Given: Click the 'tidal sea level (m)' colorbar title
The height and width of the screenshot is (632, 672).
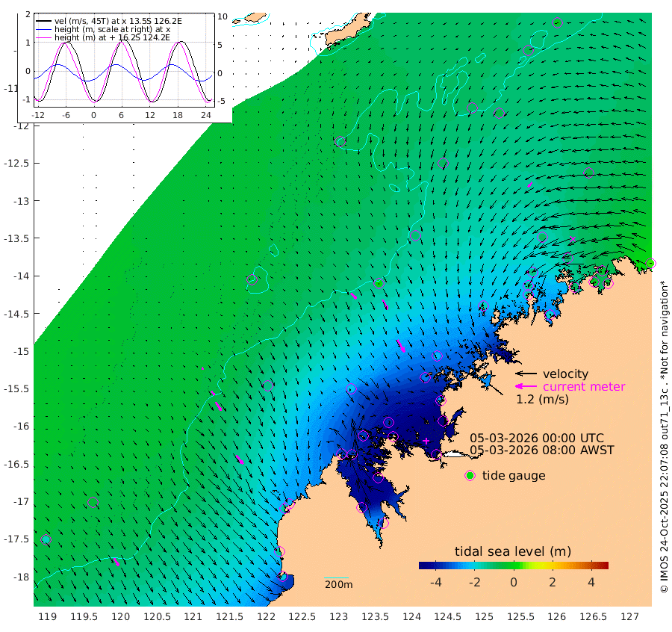Looking at the screenshot, I should point(512,551).
